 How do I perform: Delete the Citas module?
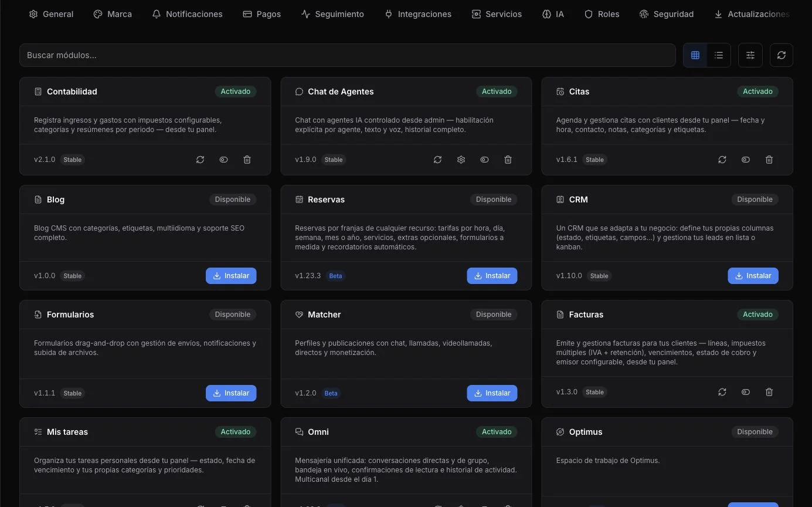[769, 160]
